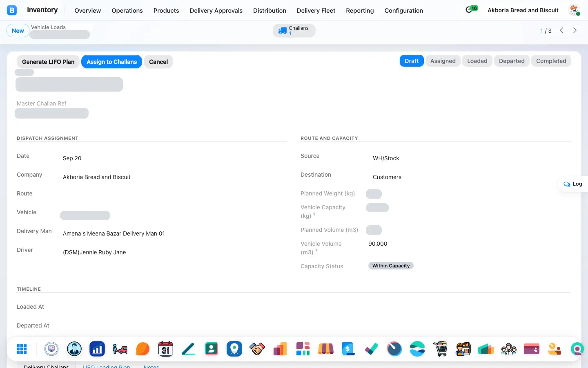
Task: Open the calendar app showing 31
Action: point(165,349)
